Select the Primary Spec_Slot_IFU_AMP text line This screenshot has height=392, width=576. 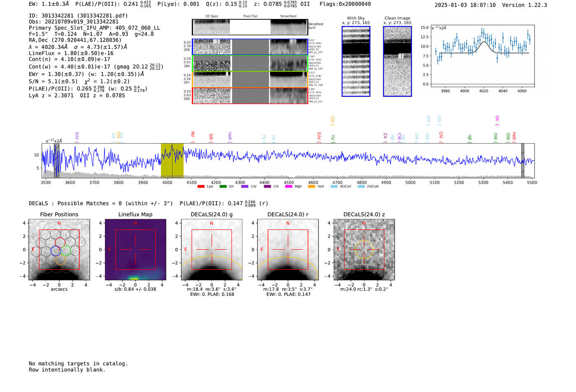click(x=95, y=28)
